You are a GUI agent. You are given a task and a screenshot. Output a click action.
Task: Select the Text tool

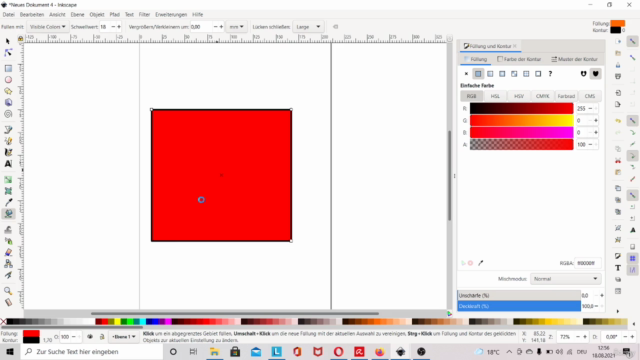click(8, 164)
